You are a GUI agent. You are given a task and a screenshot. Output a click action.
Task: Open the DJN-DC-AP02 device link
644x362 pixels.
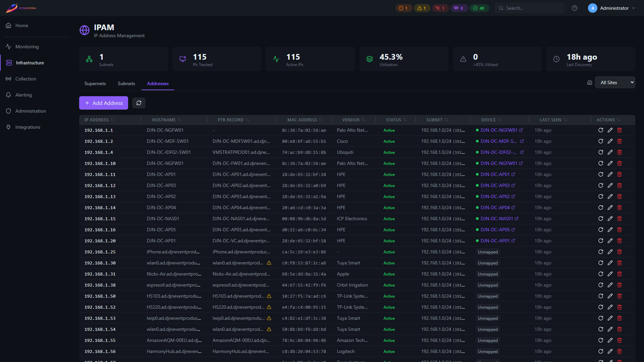pos(495,196)
